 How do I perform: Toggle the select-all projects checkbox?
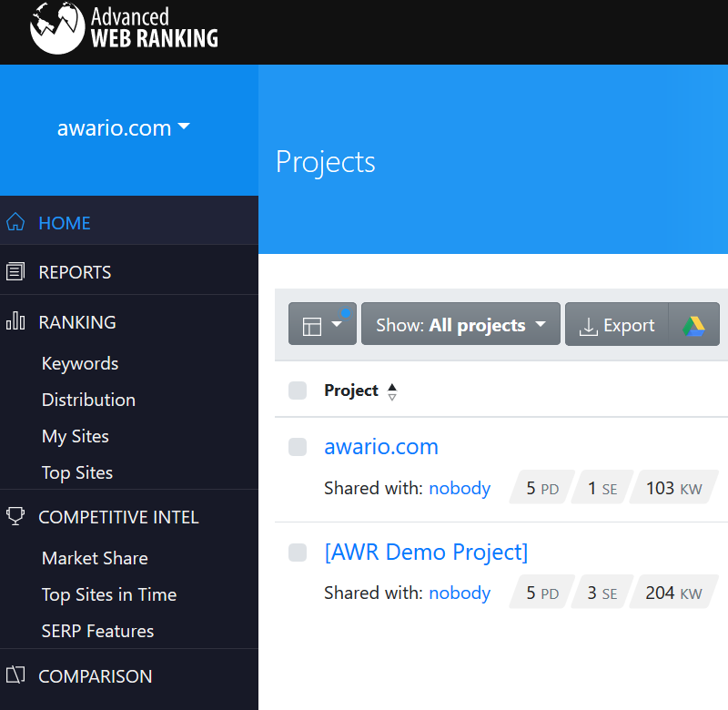pos(298,390)
